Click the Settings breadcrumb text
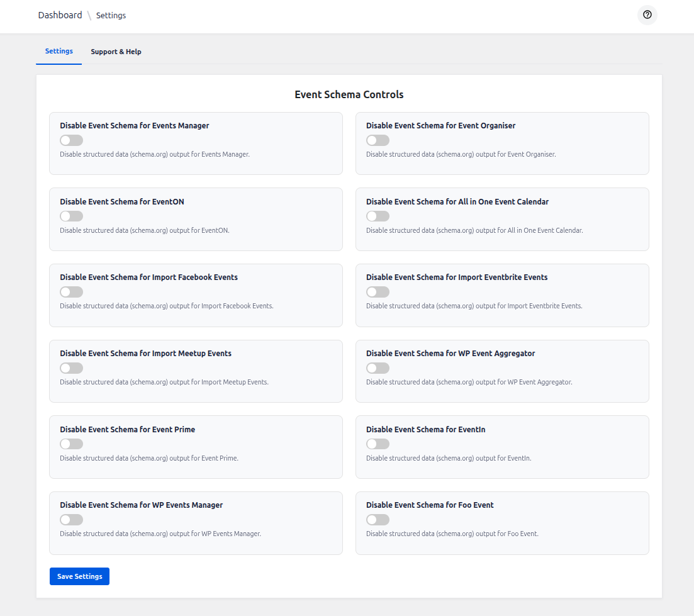 coord(111,15)
